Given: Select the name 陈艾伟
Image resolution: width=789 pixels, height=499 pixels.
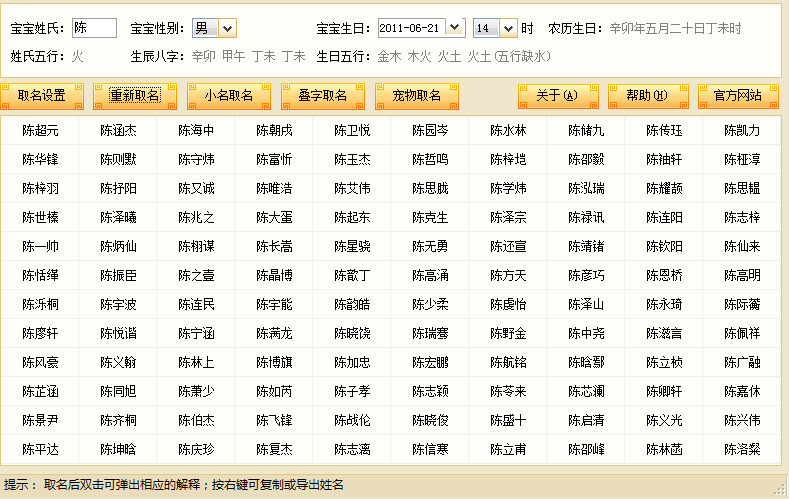Looking at the screenshot, I should pyautogui.click(x=352, y=189).
